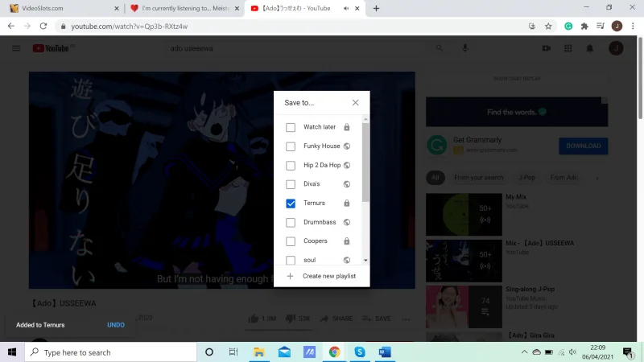Tick the soul playlist checkbox

pos(291,260)
